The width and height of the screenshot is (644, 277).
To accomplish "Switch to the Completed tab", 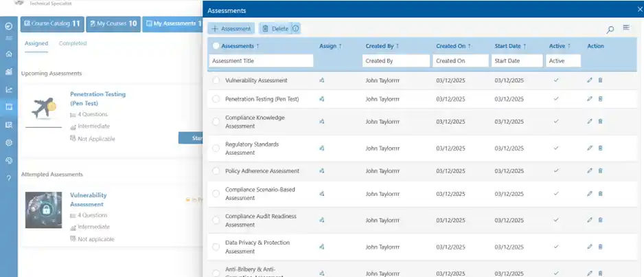I will coord(73,43).
